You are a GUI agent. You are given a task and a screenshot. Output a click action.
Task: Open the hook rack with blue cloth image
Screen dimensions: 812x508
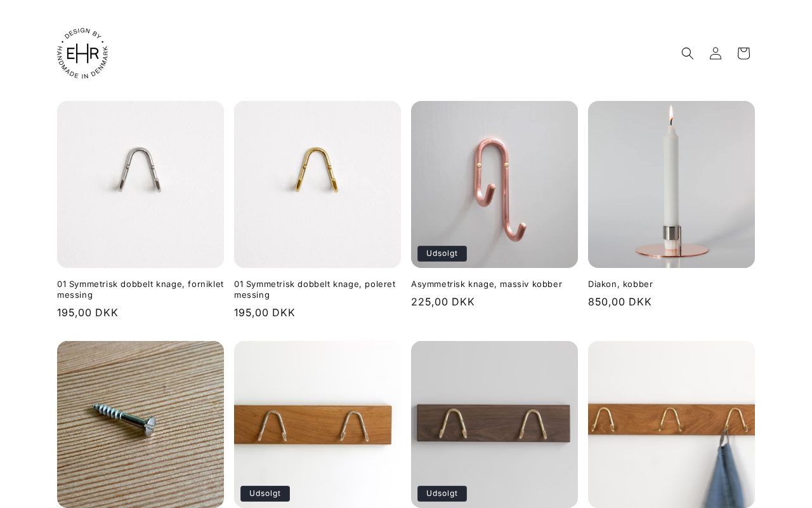671,424
